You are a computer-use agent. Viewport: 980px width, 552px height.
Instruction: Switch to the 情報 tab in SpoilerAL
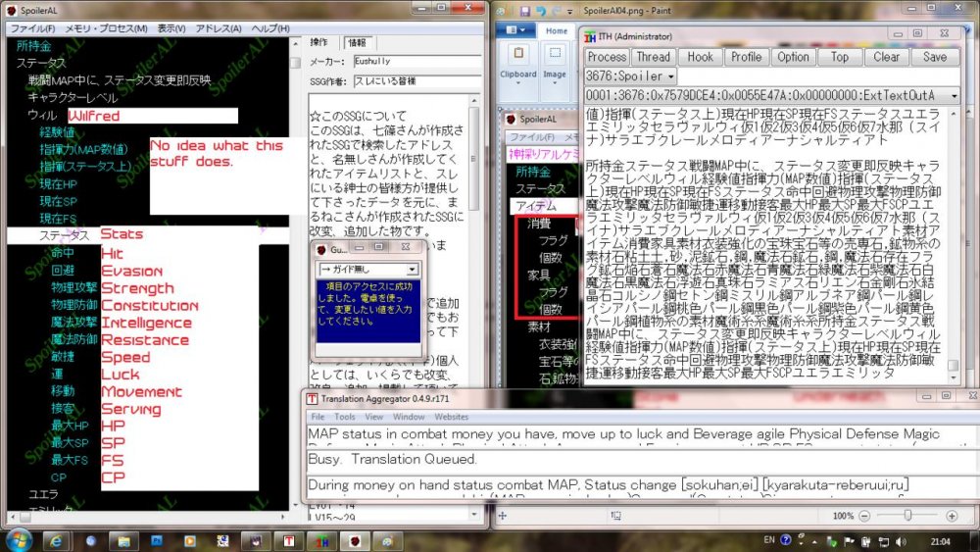click(x=357, y=43)
